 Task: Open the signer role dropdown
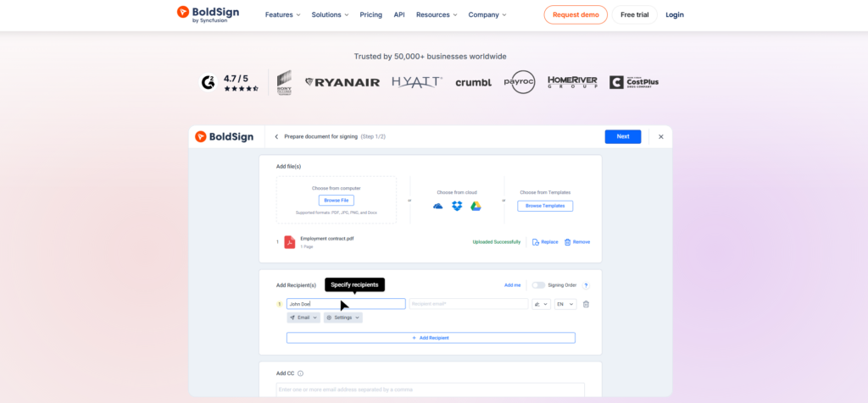click(541, 304)
